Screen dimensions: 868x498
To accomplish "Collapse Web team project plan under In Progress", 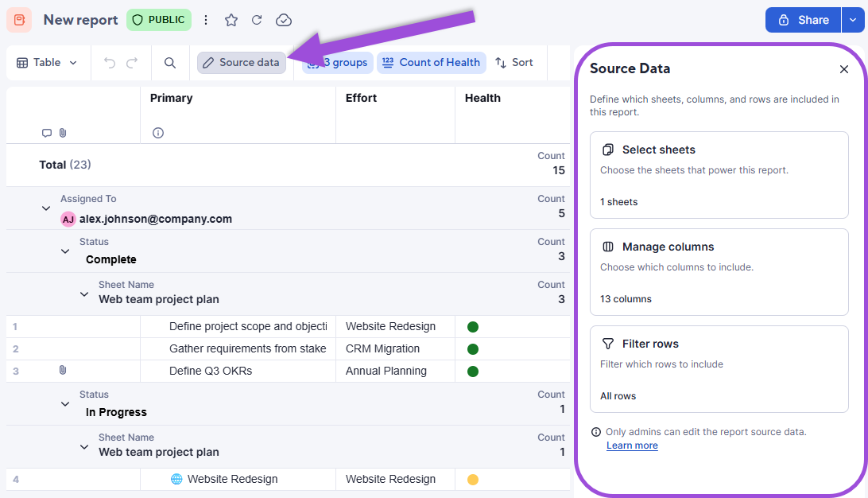I will pyautogui.click(x=84, y=447).
